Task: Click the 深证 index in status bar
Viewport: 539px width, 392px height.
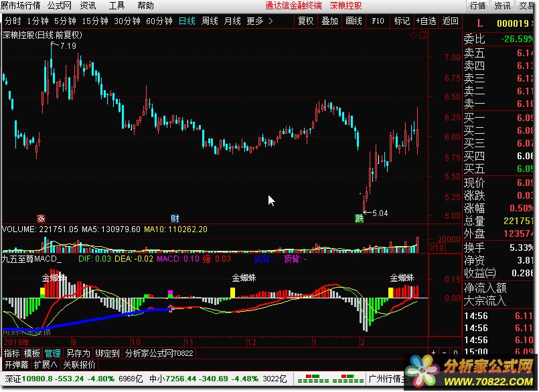Action: pos(74,379)
